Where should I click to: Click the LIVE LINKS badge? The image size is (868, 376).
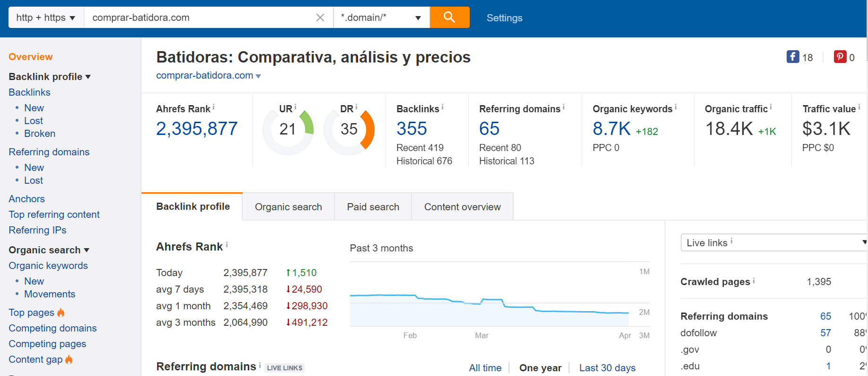(x=284, y=368)
